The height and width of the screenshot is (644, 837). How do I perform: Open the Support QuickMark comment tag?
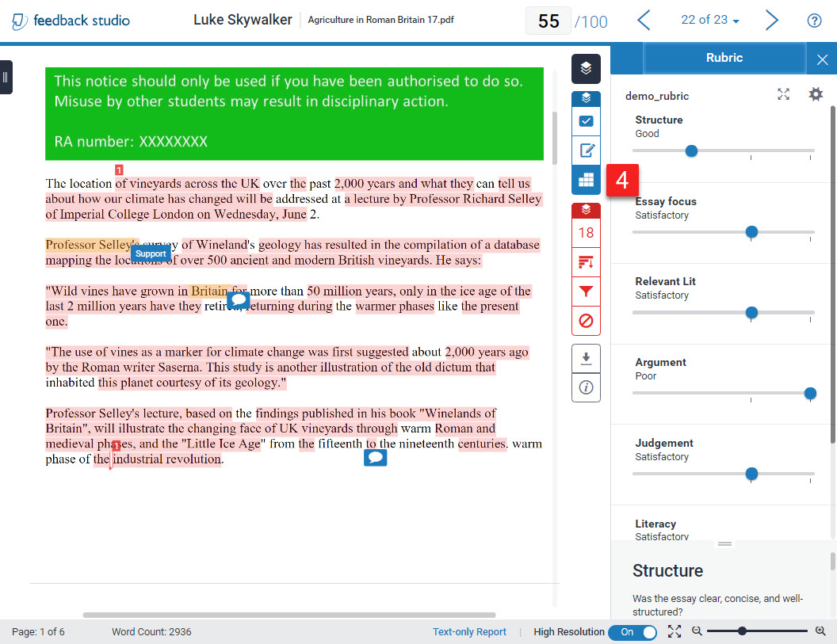(151, 254)
